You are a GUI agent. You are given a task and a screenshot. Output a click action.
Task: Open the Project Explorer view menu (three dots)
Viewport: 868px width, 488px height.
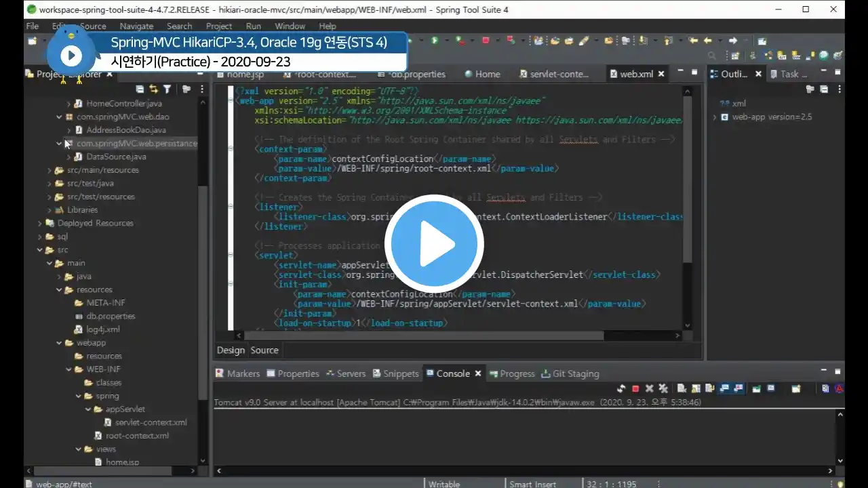[x=202, y=89]
